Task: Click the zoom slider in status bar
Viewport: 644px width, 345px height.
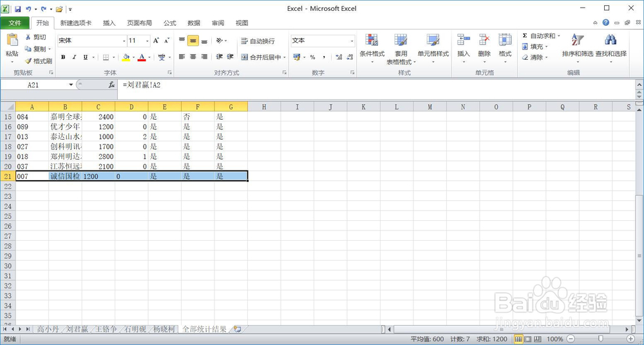Action: pos(601,339)
